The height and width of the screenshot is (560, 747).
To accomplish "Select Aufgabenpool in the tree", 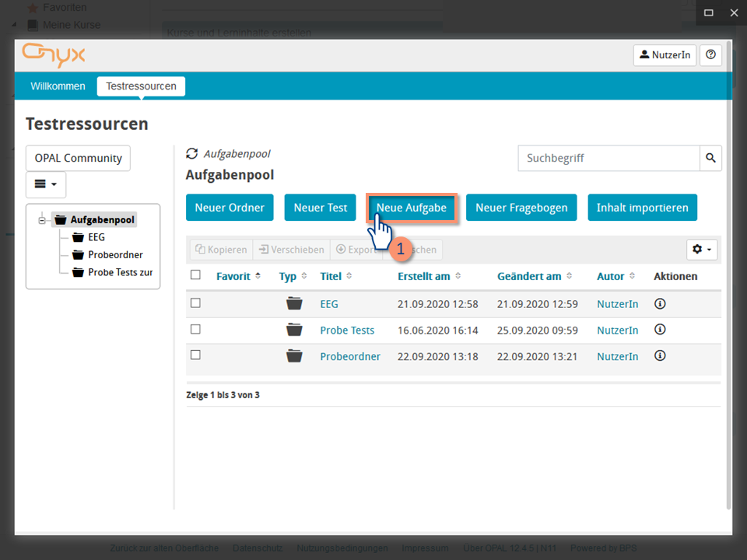I will [x=103, y=219].
